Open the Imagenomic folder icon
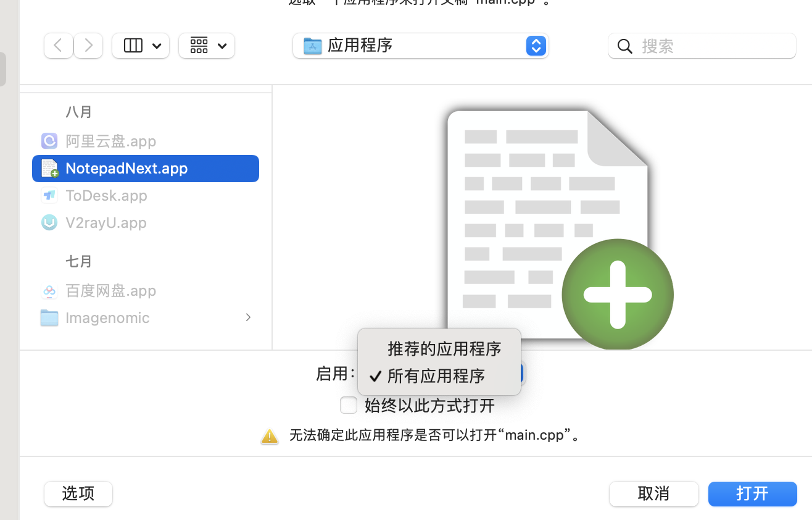The height and width of the screenshot is (520, 812). click(49, 317)
